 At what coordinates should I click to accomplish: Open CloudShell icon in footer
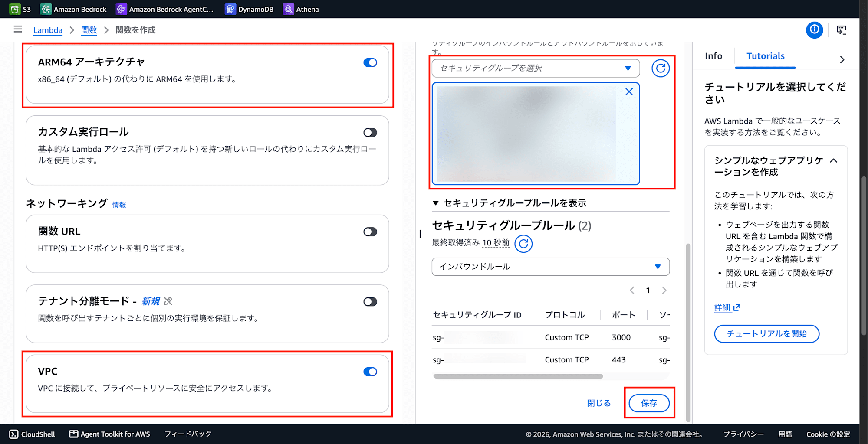coord(14,434)
